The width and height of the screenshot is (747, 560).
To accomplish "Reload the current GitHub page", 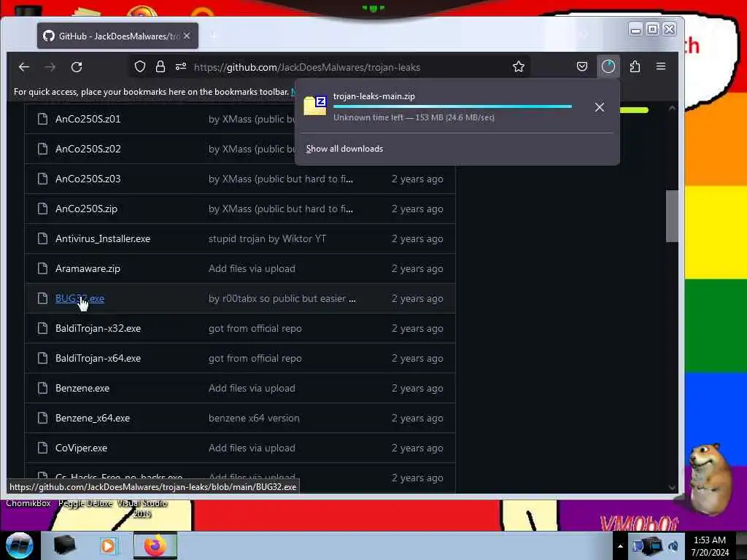I will (77, 67).
